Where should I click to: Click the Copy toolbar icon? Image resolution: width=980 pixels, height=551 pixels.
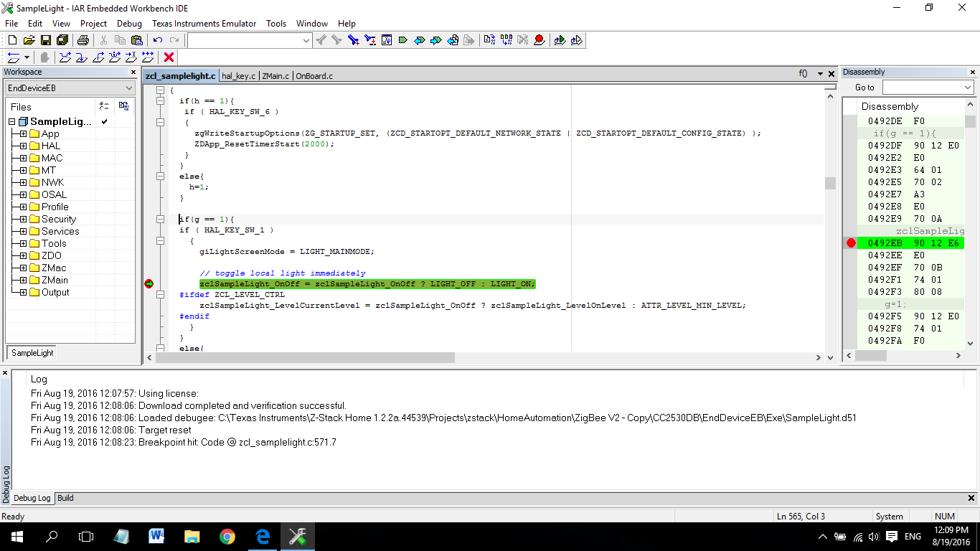point(120,40)
